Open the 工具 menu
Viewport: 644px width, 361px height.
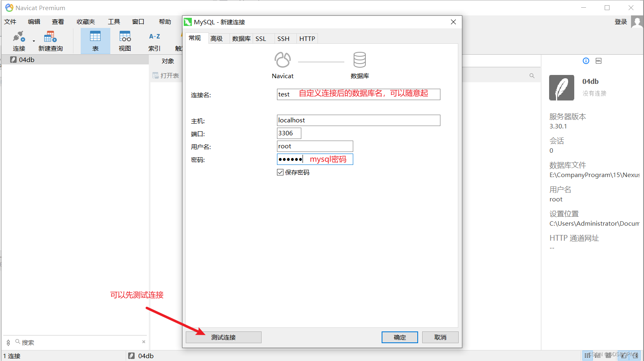[114, 21]
